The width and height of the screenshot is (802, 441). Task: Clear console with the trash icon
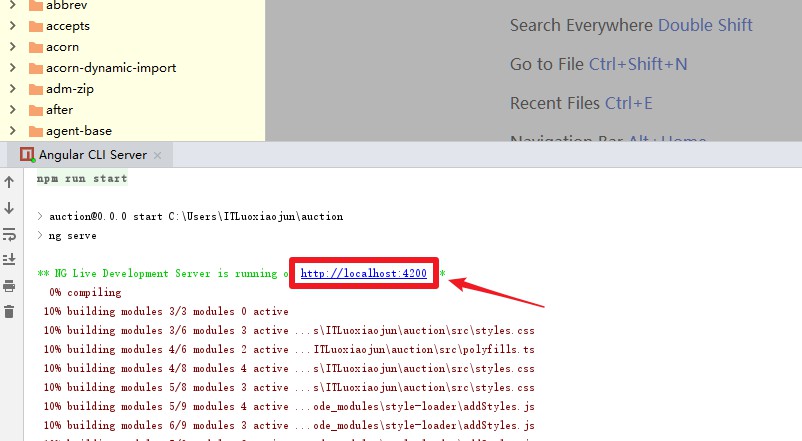pos(9,312)
